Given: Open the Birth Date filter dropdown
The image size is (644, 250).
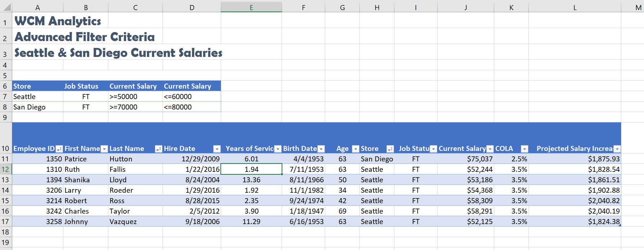Looking at the screenshot, I should [321, 149].
